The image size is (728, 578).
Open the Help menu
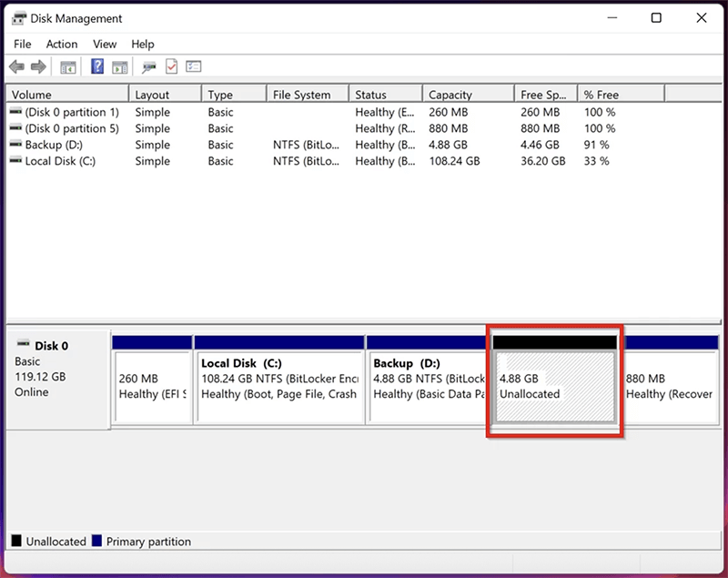[142, 44]
